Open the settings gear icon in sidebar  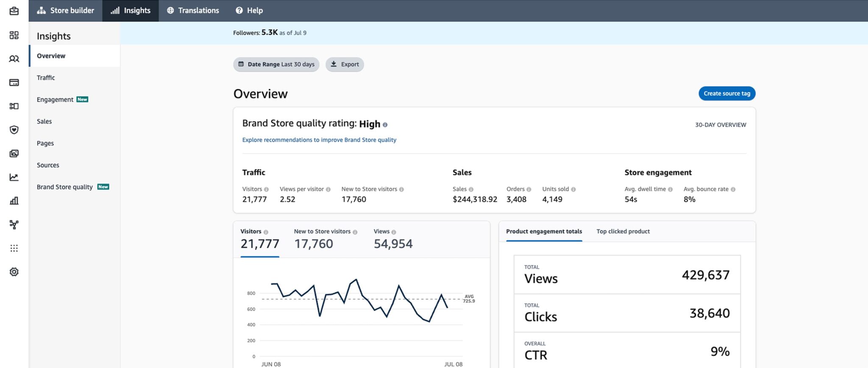14,272
